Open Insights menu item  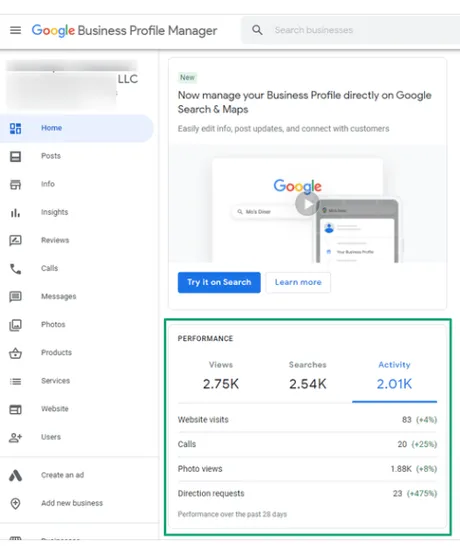point(54,212)
